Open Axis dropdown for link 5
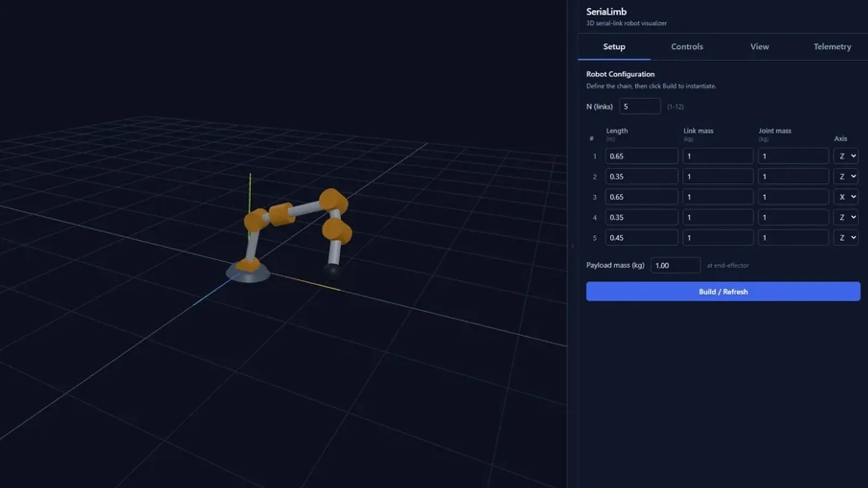This screenshot has height=488, width=868. coord(846,237)
